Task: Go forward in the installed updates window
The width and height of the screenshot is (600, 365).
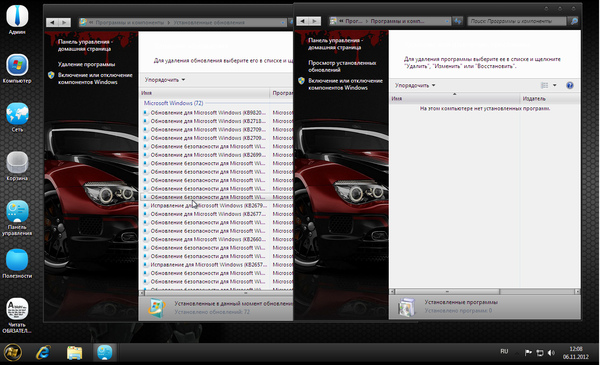Action: point(64,23)
